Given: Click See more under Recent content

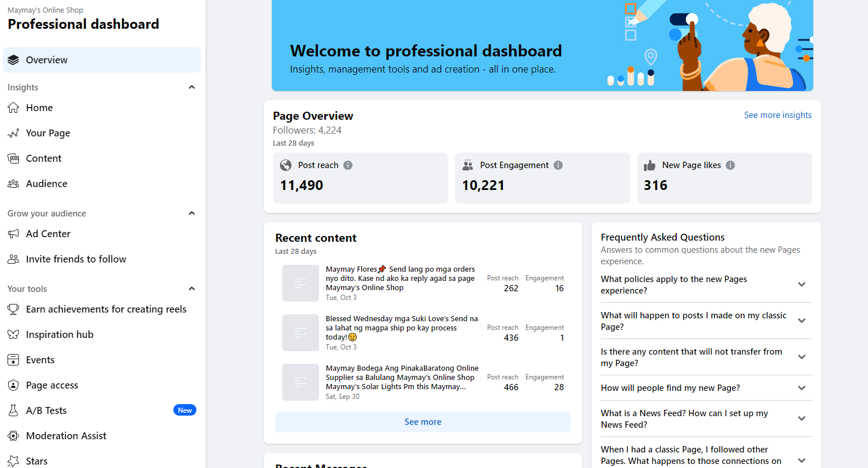Looking at the screenshot, I should tap(423, 422).
